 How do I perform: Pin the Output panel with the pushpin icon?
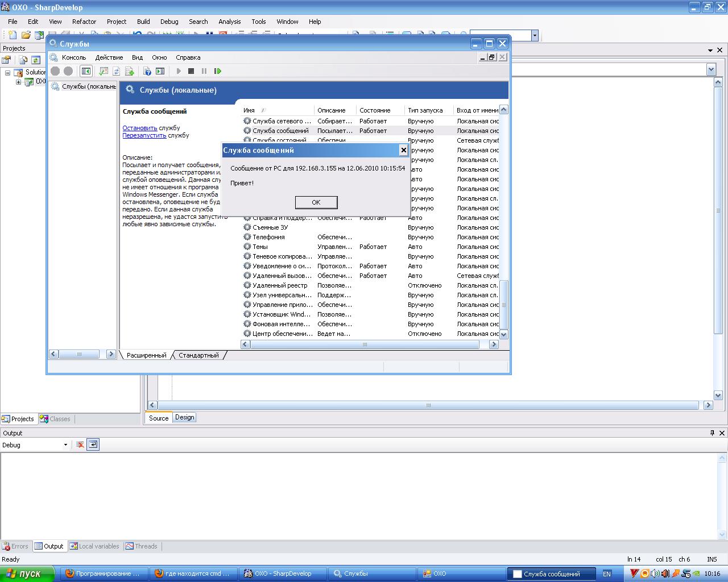(712, 433)
